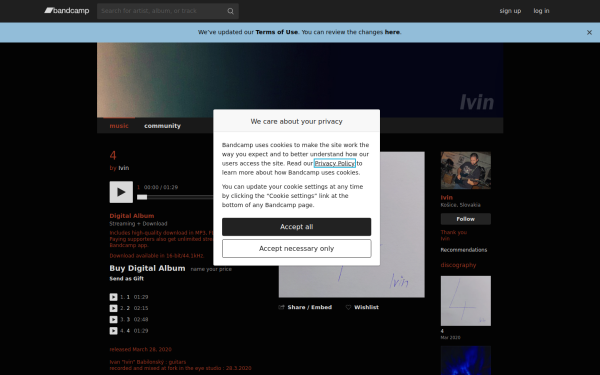Click the playback progress slider handle
This screenshot has height=375, width=600.
click(142, 197)
